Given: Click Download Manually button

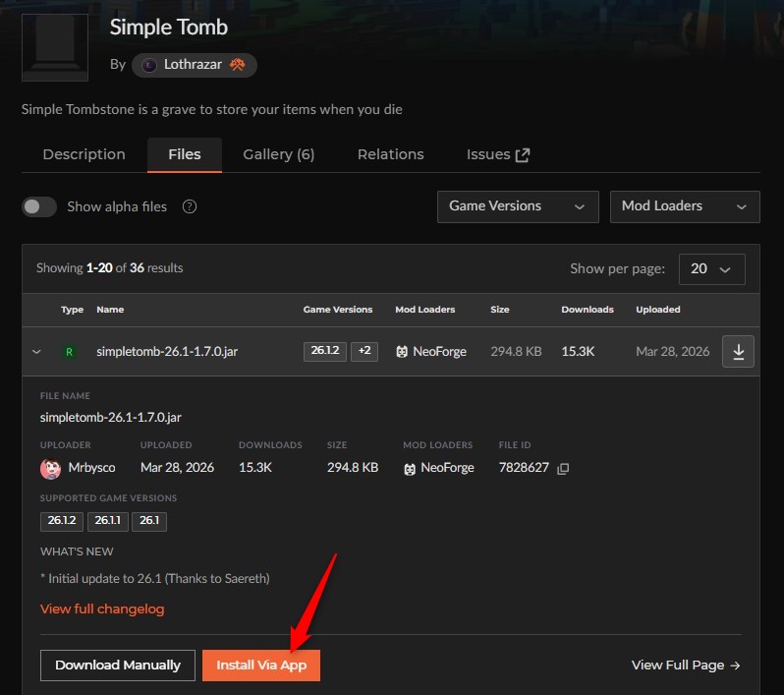Looking at the screenshot, I should coord(118,666).
